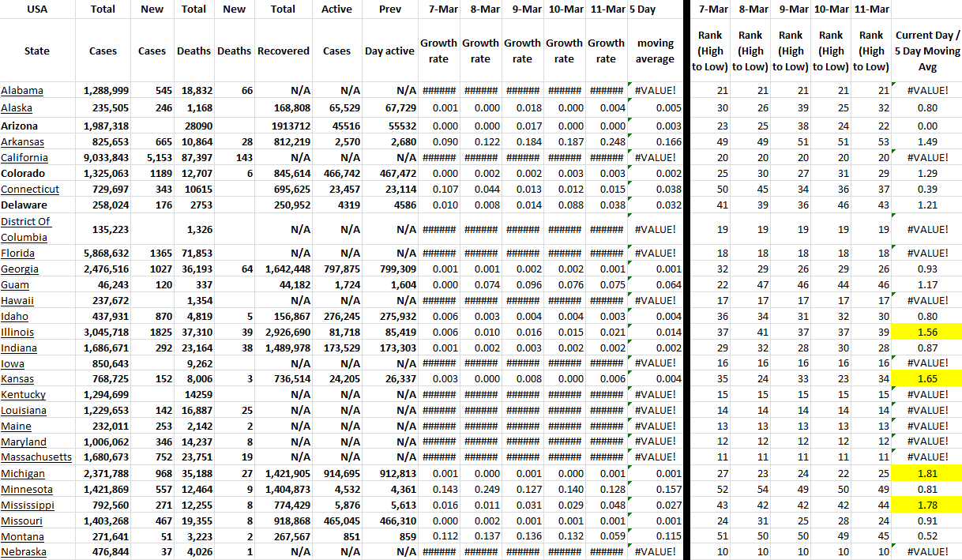Select yellow highlighted 1.65 cell for Kansas
Image resolution: width=962 pixels, height=560 pixels.
[x=927, y=379]
